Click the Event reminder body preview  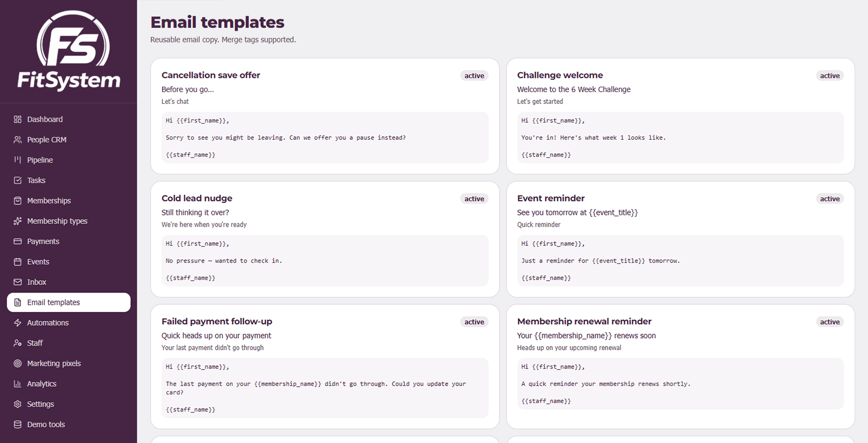(x=680, y=261)
